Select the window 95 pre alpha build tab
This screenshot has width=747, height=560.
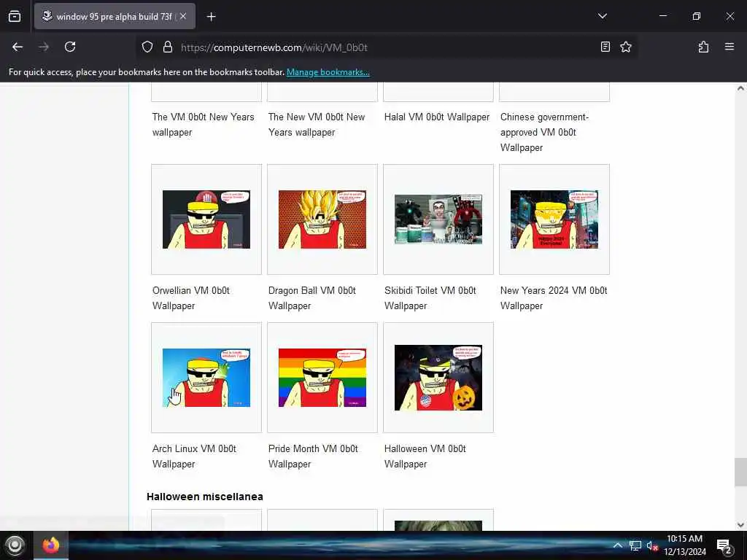coord(115,16)
